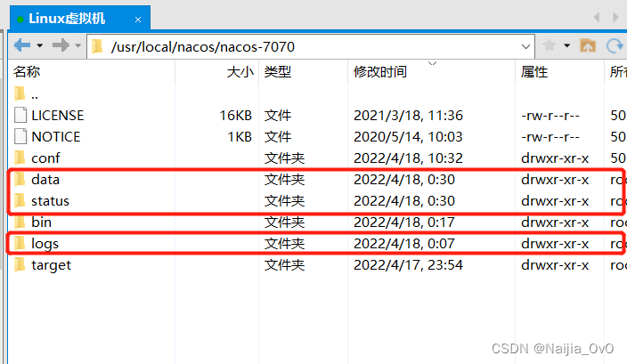627x364 pixels.
Task: Sort by the 属性 column header
Action: point(534,72)
